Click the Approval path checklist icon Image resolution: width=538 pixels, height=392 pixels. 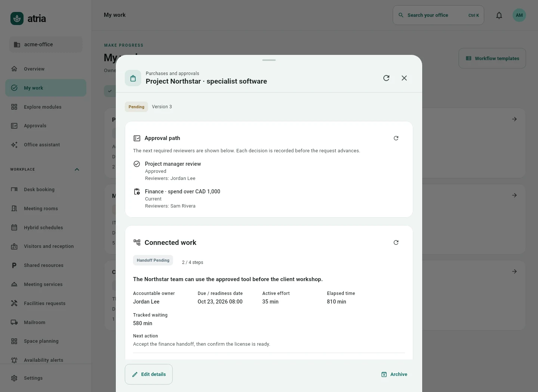pyautogui.click(x=137, y=138)
